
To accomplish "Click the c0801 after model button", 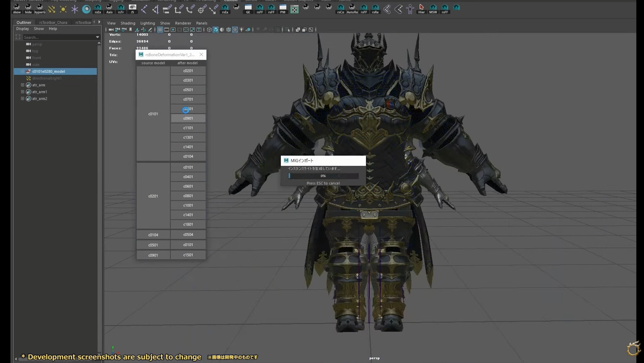I will tap(188, 196).
